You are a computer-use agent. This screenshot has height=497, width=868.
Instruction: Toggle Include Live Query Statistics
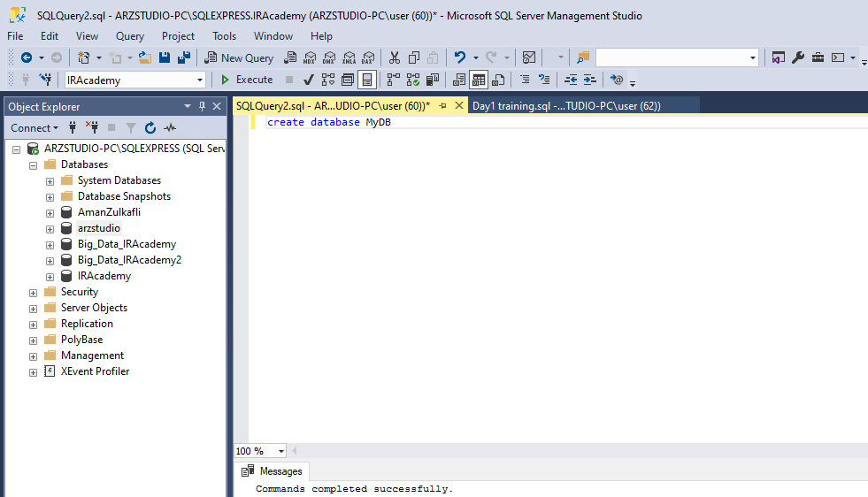pyautogui.click(x=413, y=80)
